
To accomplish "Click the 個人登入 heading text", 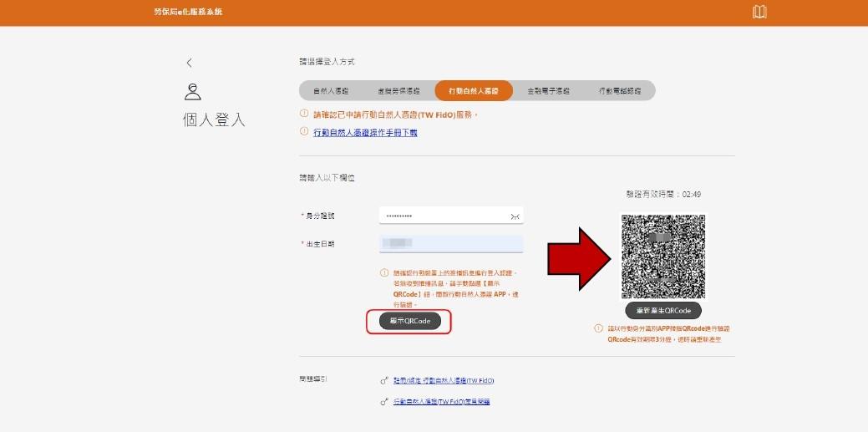I will [214, 120].
